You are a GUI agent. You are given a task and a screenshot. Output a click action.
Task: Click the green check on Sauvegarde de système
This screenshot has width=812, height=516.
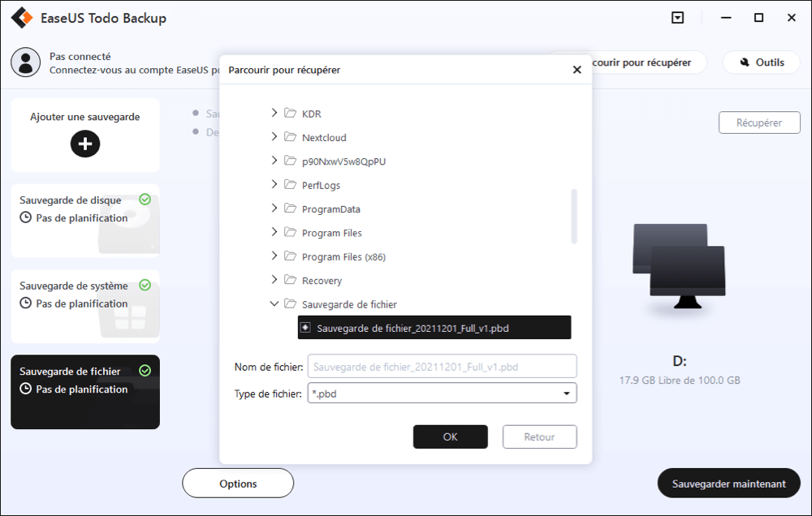point(145,285)
